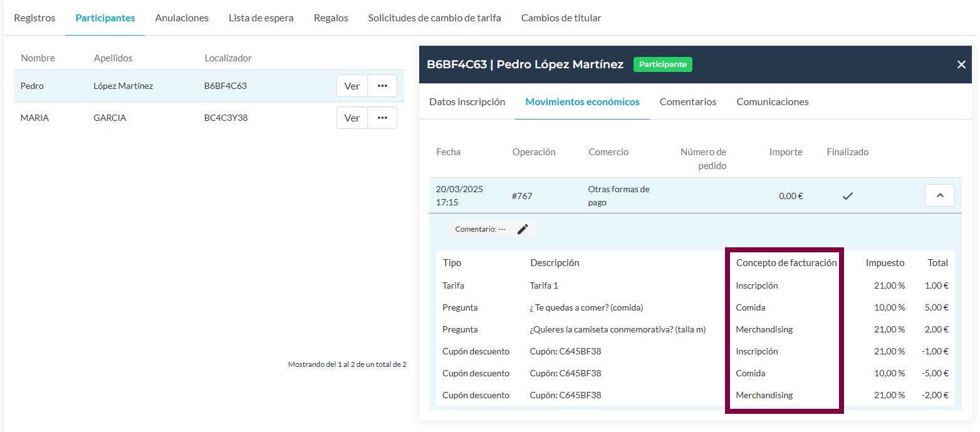Edit the comment with pencil icon

[x=523, y=229]
